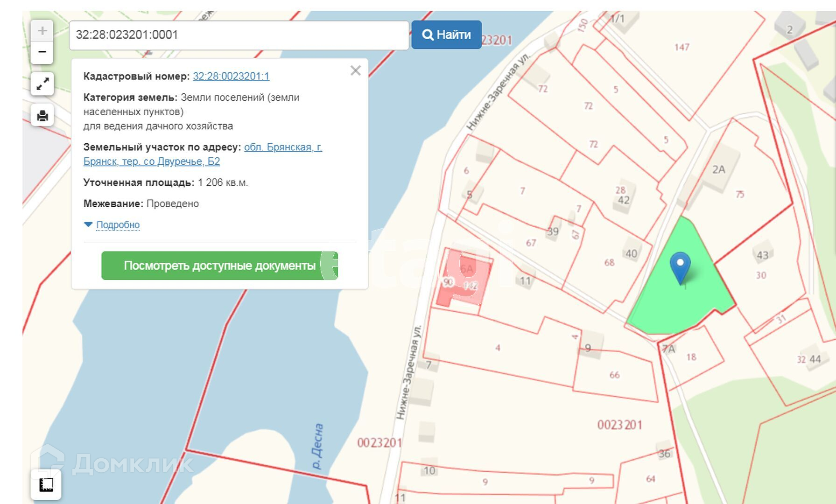Select parcel 68 on the map
This screenshot has width=836, height=504.
pos(609,262)
